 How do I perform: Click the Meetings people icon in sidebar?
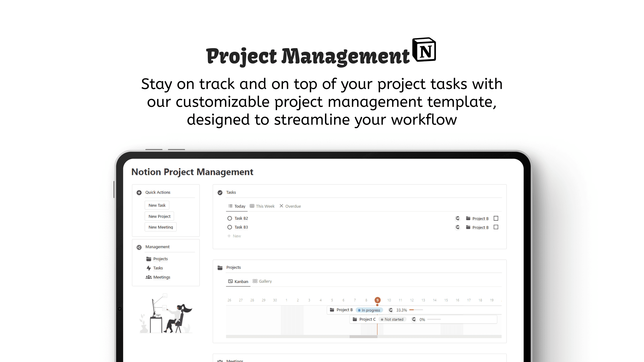tap(149, 277)
